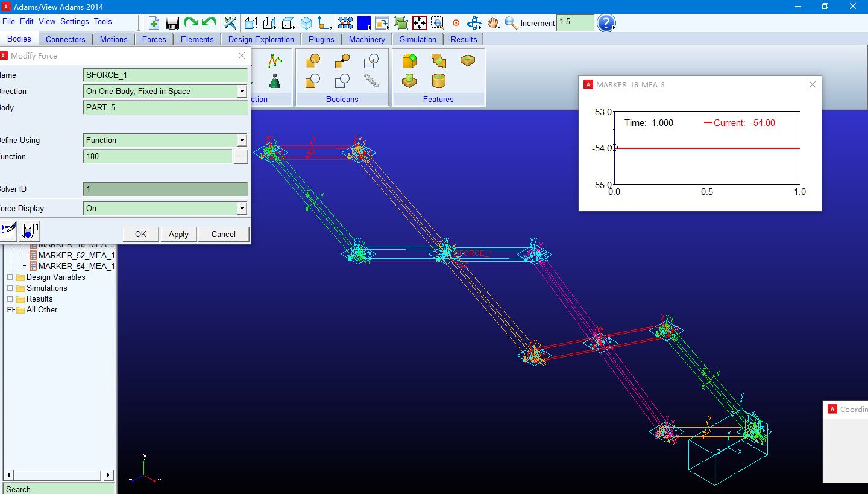The image size is (868, 494).
Task: Select the Boolean cut solid icon
Action: (x=313, y=80)
